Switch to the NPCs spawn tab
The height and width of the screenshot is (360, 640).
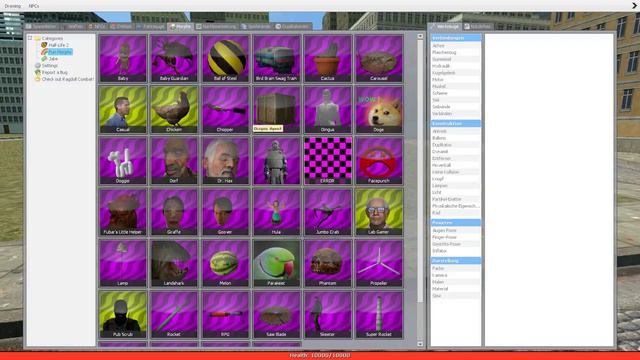pyautogui.click(x=97, y=27)
